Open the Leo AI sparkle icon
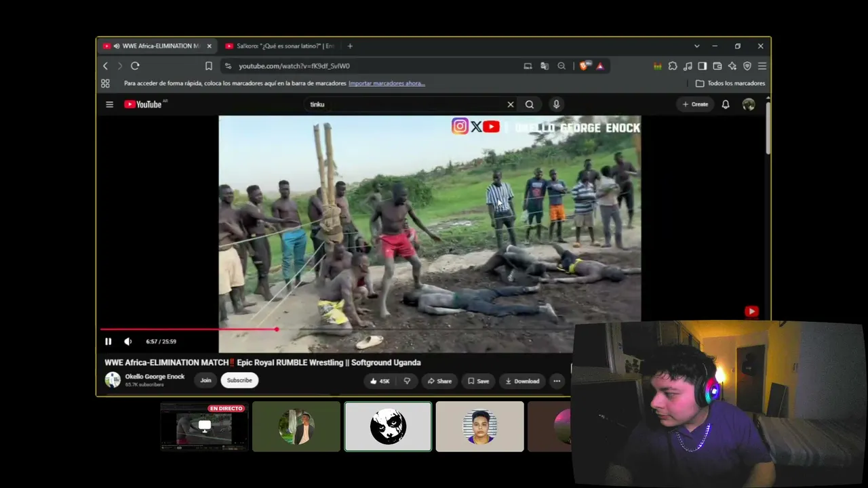Viewport: 868px width, 488px height. tap(732, 66)
